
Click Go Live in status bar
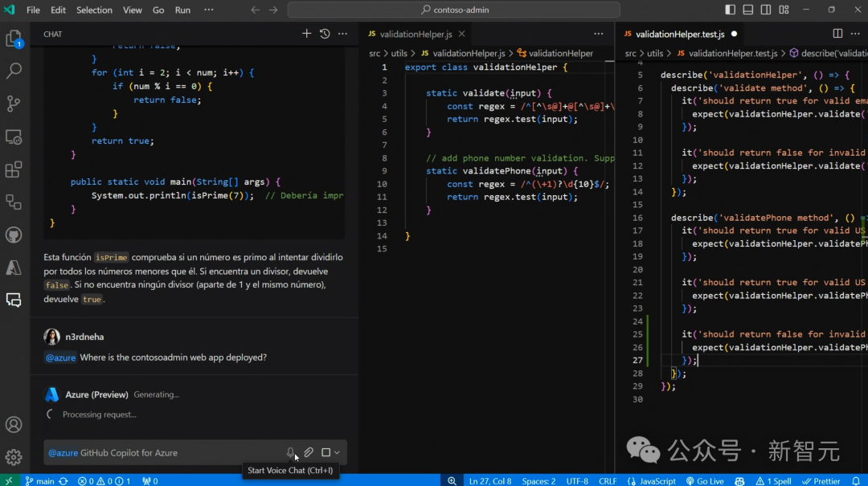(x=705, y=480)
